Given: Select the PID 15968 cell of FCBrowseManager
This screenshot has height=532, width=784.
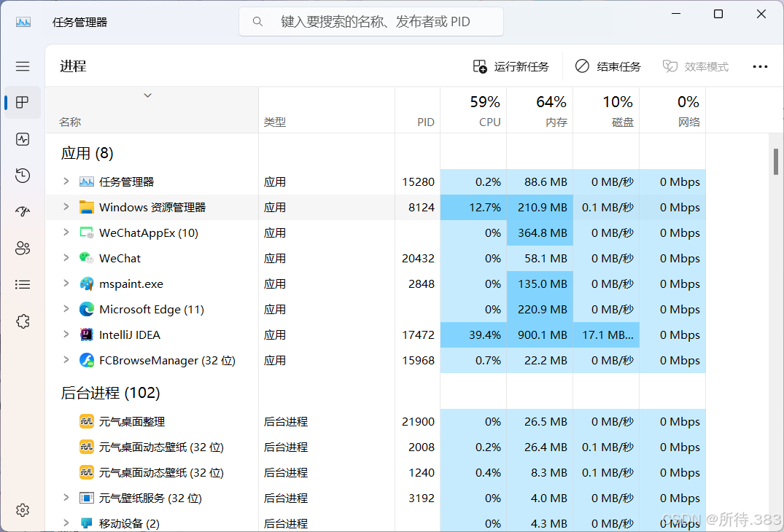Looking at the screenshot, I should 418,360.
